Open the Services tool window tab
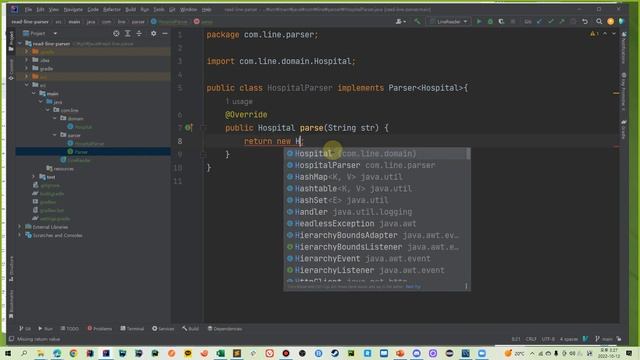Screen dimensions: 640x360 point(163,329)
